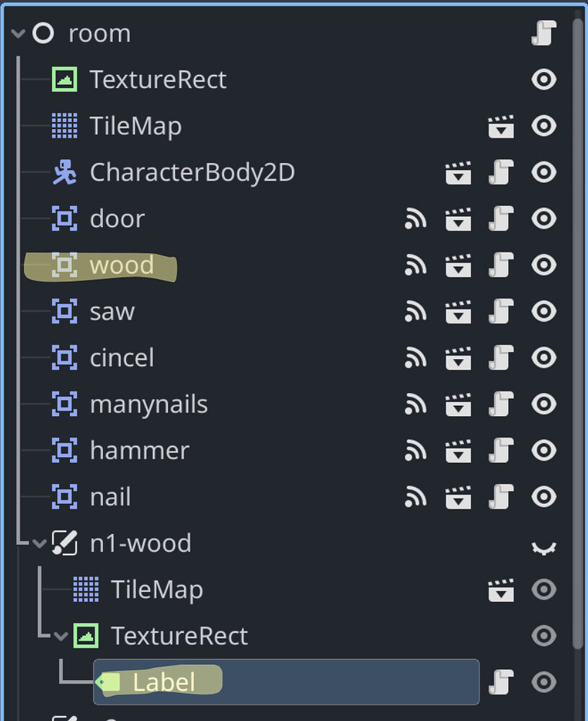Collapse the n1-wood node branch
The image size is (588, 721).
pyautogui.click(x=40, y=544)
